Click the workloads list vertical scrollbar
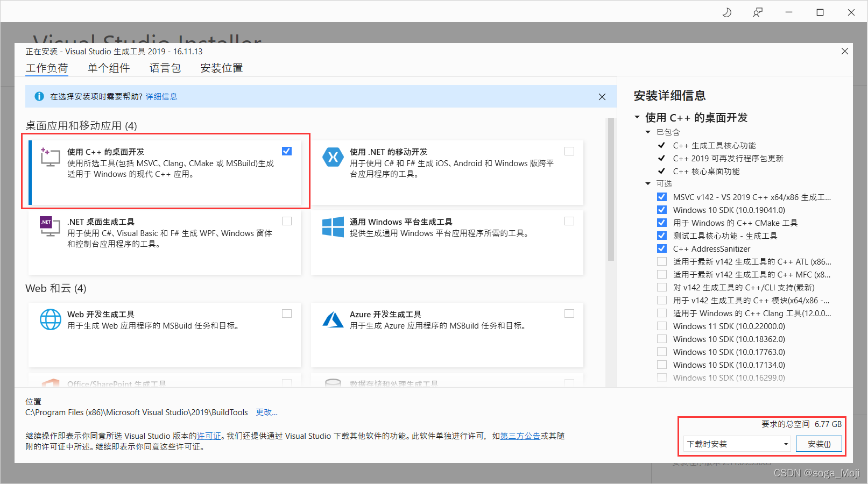868x484 pixels. (611, 190)
